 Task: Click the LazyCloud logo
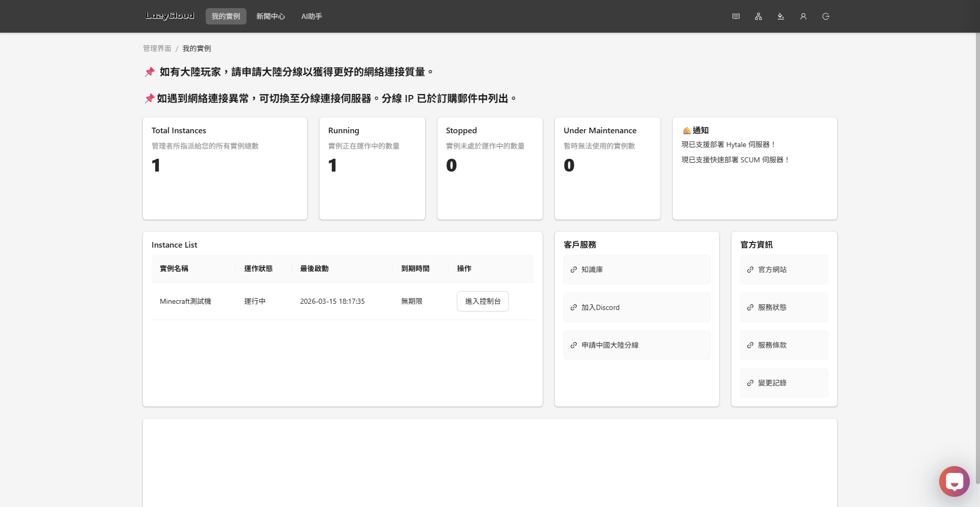[x=169, y=16]
